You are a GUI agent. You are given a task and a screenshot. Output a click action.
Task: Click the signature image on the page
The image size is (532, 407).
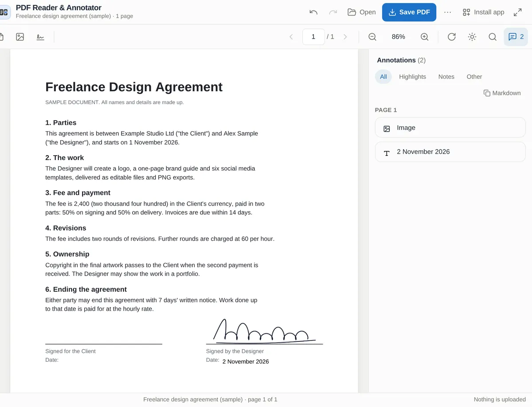264,332
